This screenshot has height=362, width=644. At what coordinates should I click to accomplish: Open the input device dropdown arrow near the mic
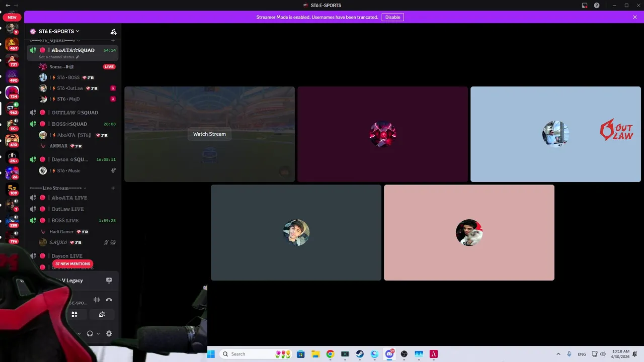[x=79, y=333]
